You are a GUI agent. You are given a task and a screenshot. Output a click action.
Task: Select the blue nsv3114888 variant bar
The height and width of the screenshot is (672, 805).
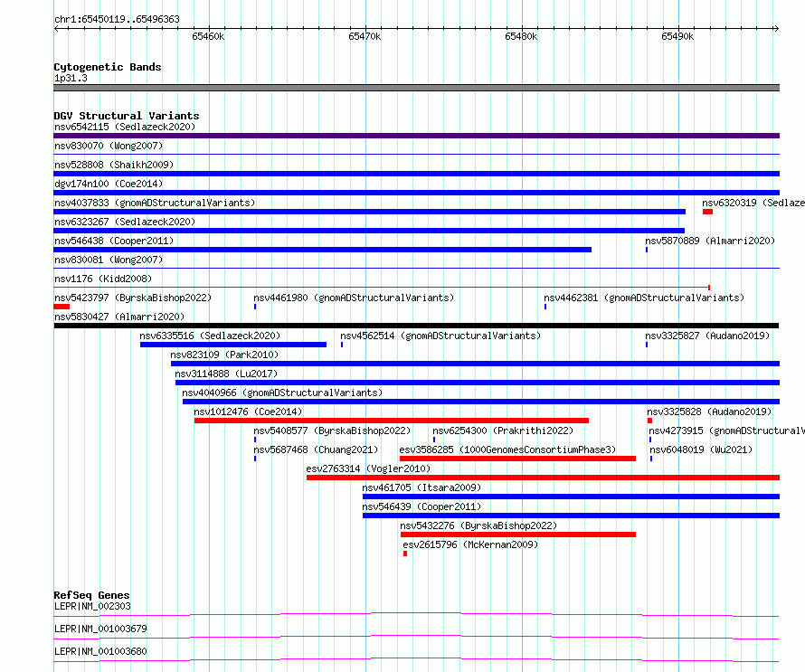[x=478, y=383]
